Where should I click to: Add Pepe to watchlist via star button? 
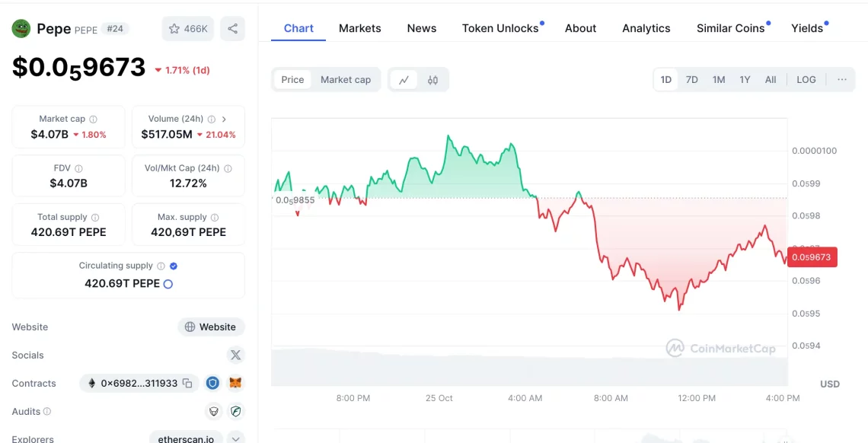[x=187, y=29]
